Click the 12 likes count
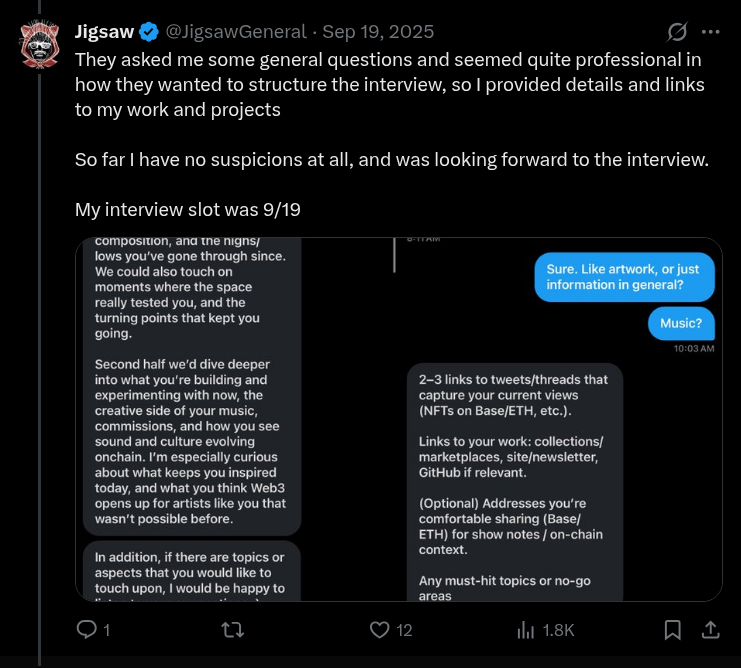The height and width of the screenshot is (668, 741). 404,630
